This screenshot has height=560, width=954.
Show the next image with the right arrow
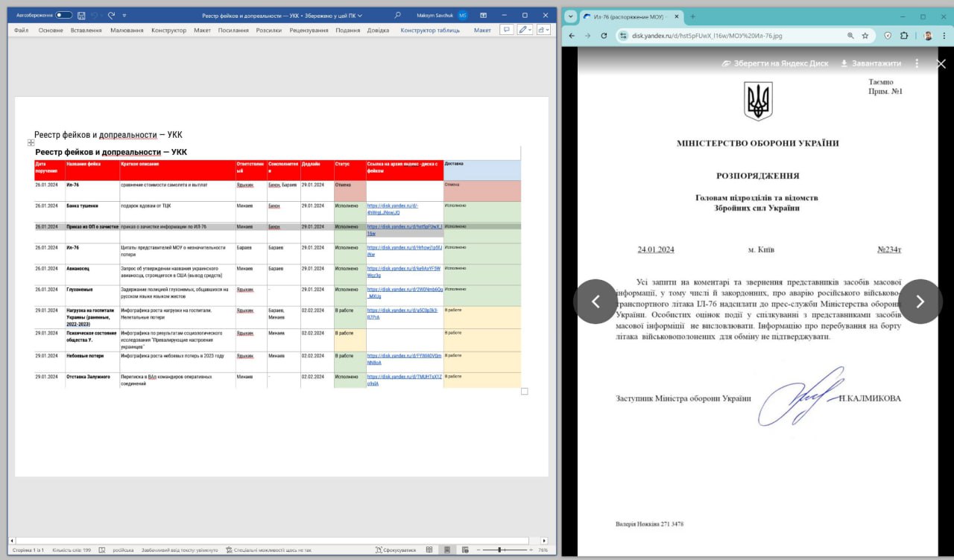[920, 301]
